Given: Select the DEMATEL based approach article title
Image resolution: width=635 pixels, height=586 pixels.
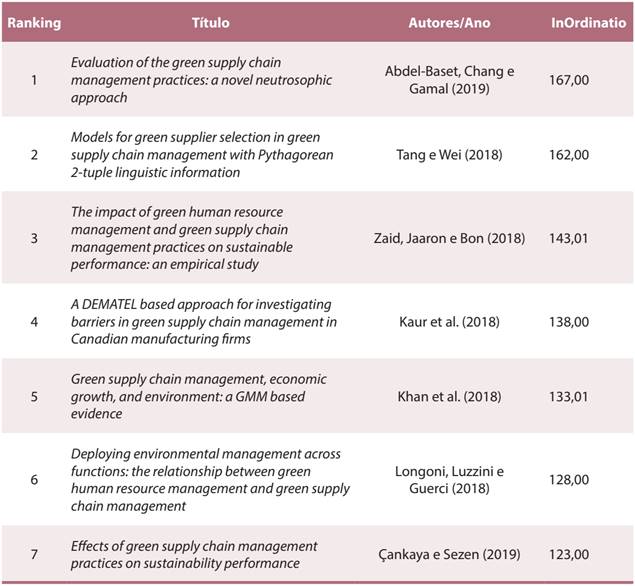Looking at the screenshot, I should click(x=204, y=321).
